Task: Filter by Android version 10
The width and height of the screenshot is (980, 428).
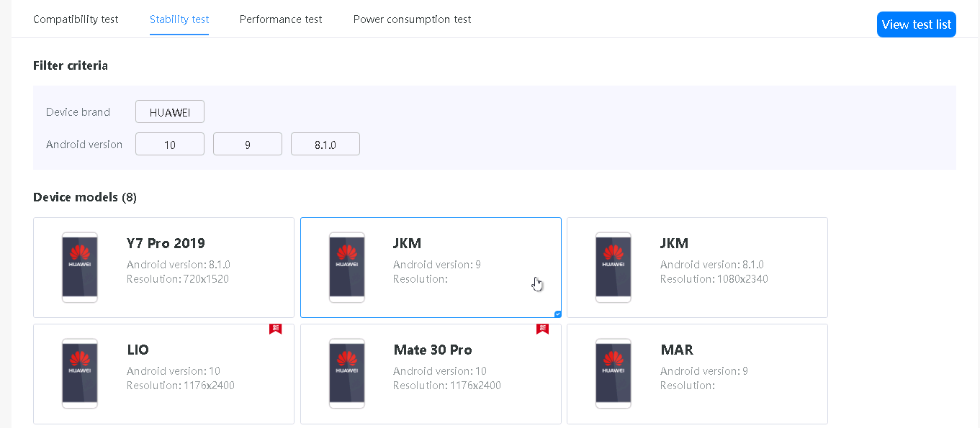Action: [x=170, y=144]
